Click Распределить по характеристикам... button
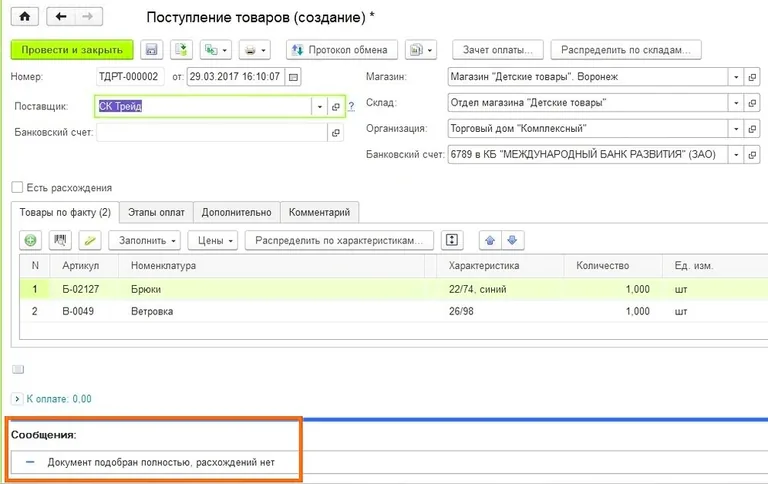The height and width of the screenshot is (484, 768). (339, 241)
